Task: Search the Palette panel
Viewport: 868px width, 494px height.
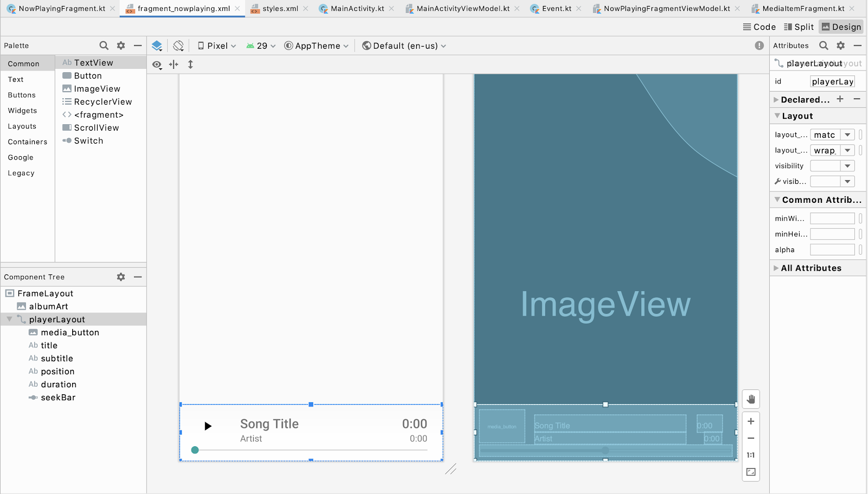Action: tap(104, 46)
